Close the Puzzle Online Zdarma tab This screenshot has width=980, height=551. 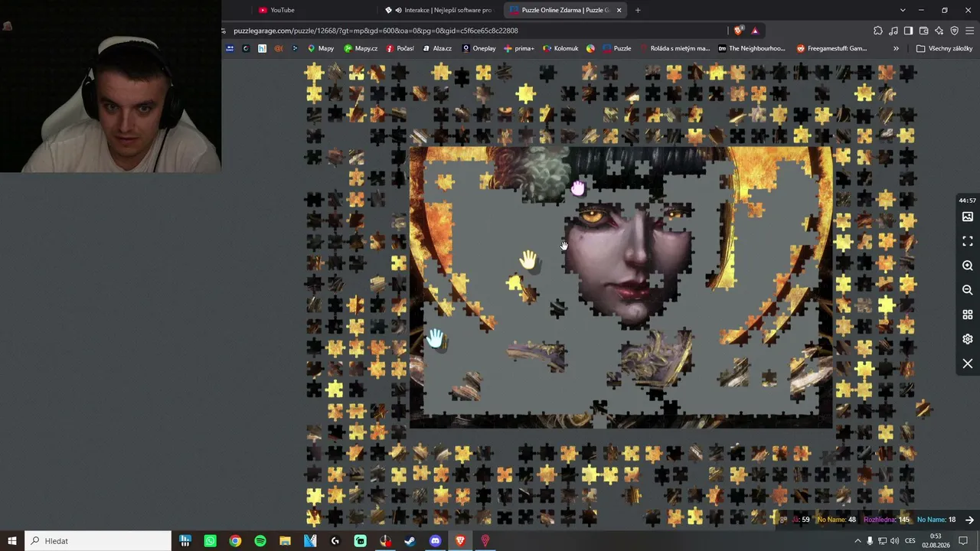coord(619,10)
